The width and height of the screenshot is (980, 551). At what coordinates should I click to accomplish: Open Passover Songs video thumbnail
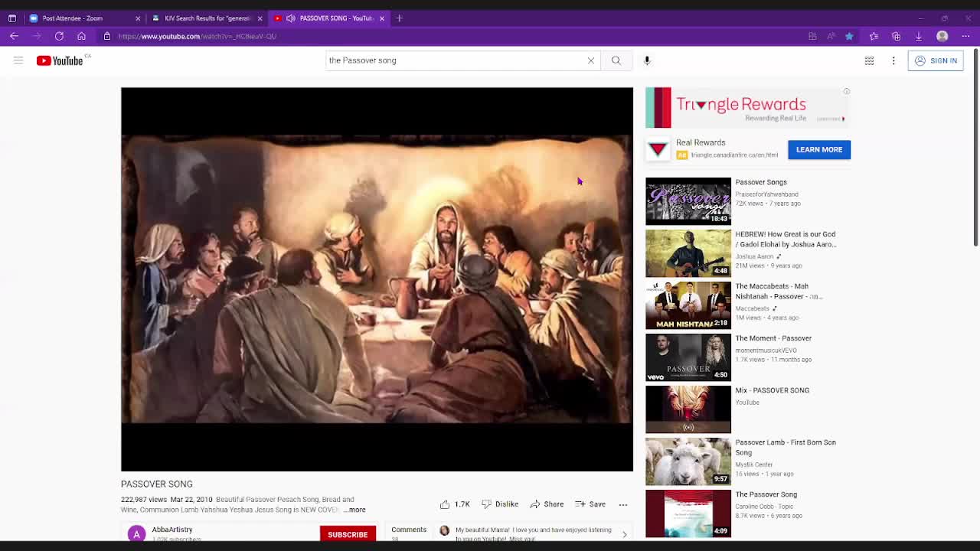(688, 201)
